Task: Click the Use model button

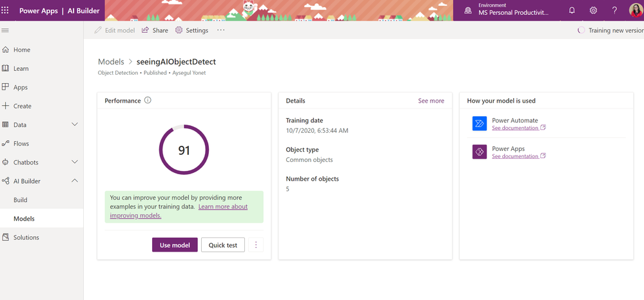Action: point(175,245)
